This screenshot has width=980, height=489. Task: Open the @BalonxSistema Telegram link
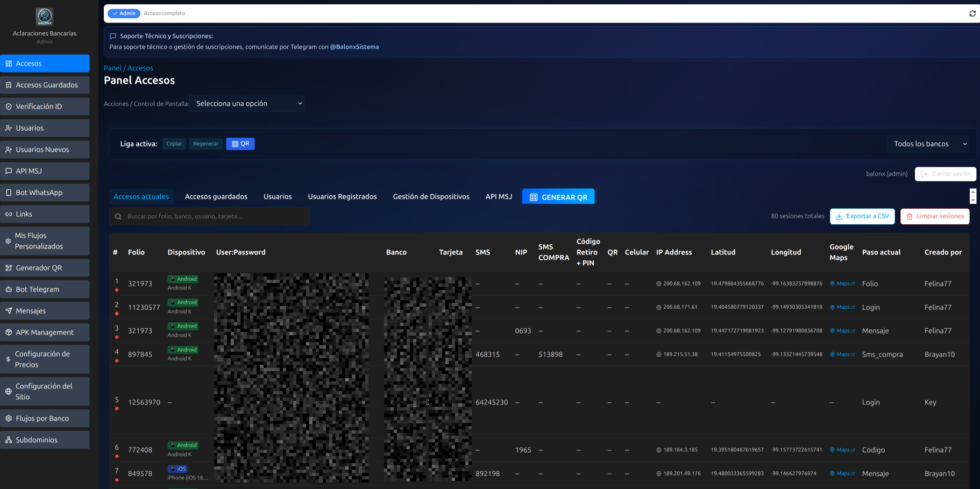pyautogui.click(x=354, y=47)
